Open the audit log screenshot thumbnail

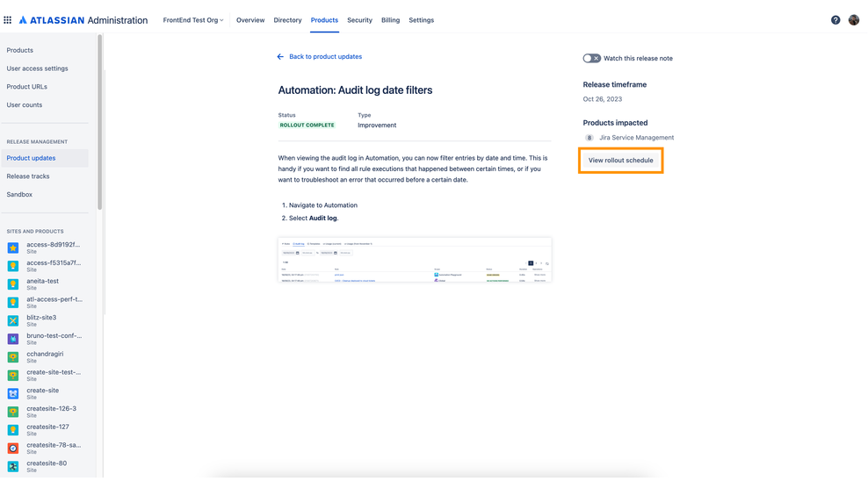pyautogui.click(x=415, y=260)
